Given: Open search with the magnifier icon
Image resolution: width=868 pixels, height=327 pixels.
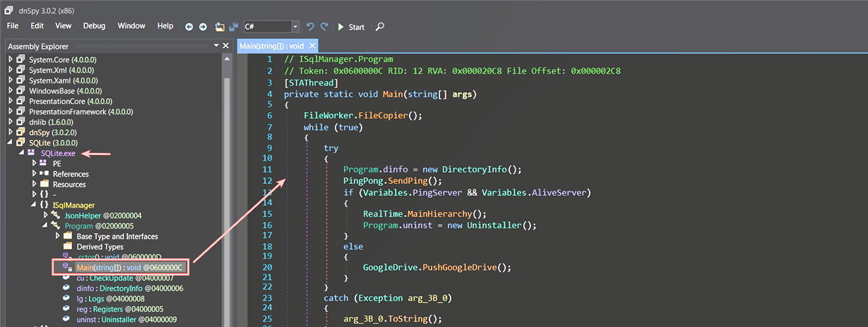Looking at the screenshot, I should coord(380,27).
